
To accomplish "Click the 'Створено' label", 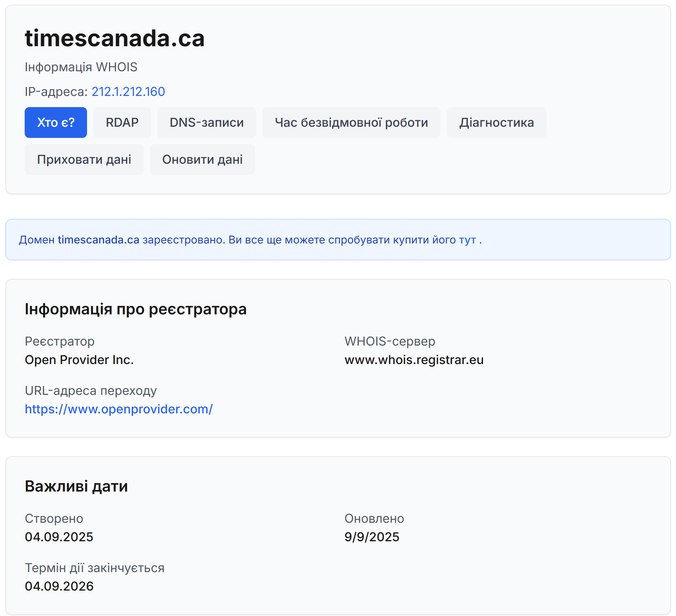I will point(54,519).
